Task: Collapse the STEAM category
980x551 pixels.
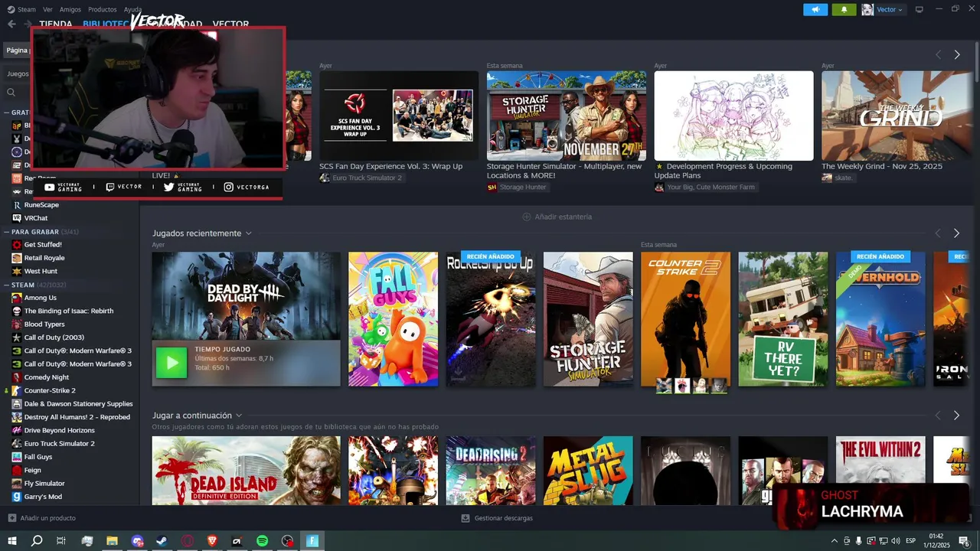Action: point(6,285)
